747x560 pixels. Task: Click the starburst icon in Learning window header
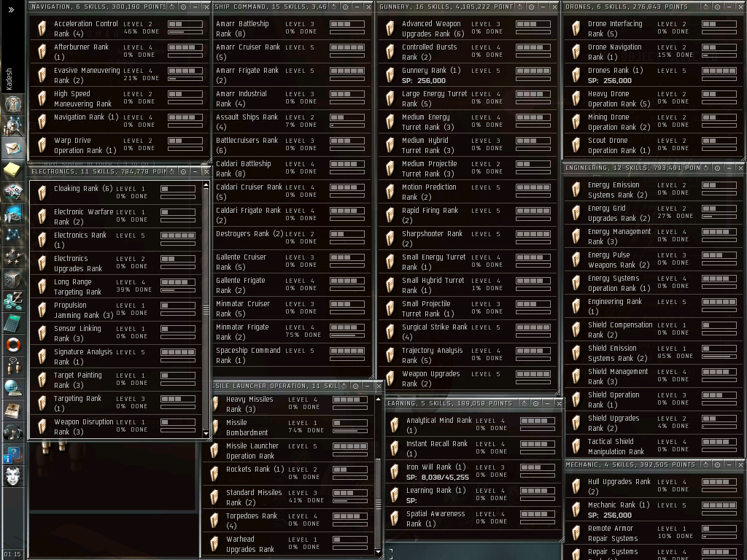coord(524,403)
